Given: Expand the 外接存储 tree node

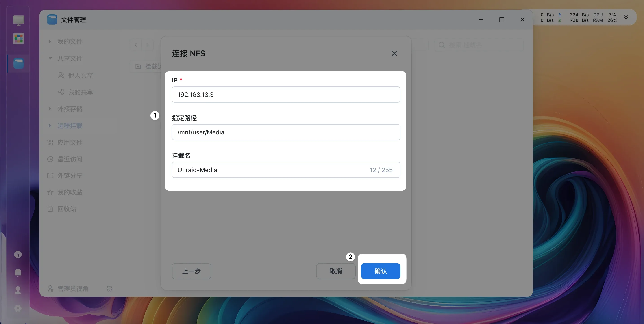Looking at the screenshot, I should pyautogui.click(x=50, y=109).
